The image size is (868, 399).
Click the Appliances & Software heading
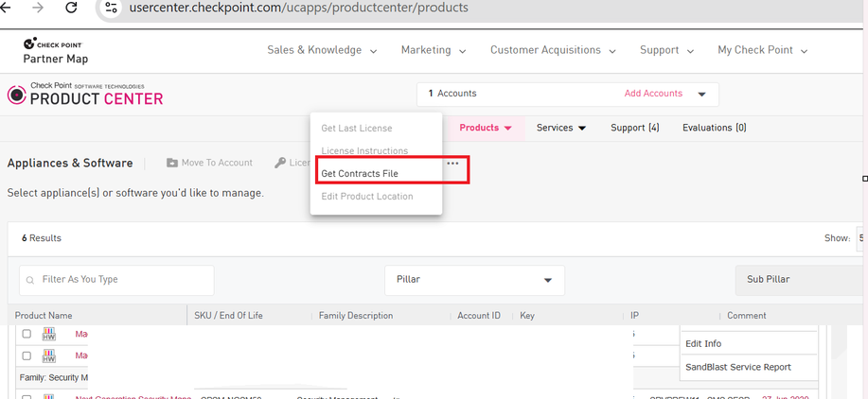tap(70, 163)
